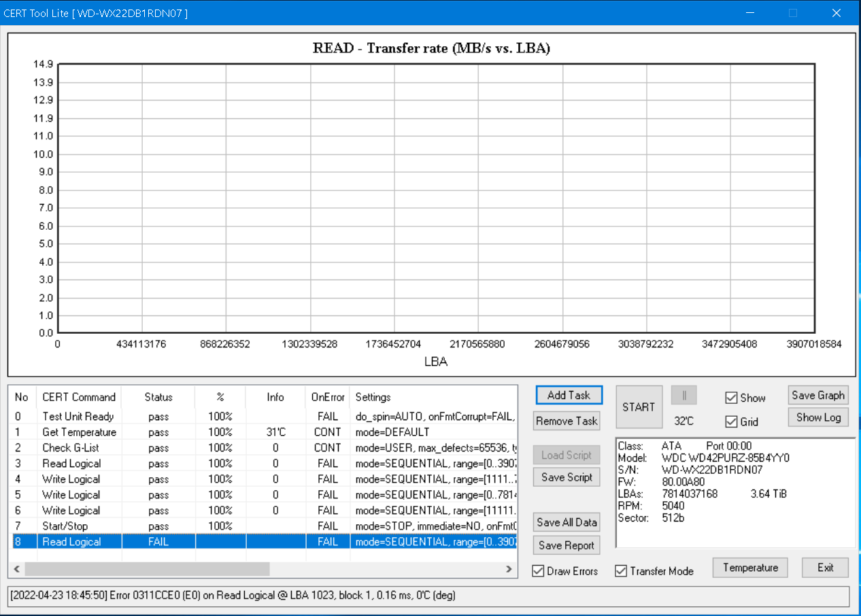Image resolution: width=861 pixels, height=616 pixels.
Task: Toggle the Transfer Mode checkbox
Action: [x=622, y=570]
